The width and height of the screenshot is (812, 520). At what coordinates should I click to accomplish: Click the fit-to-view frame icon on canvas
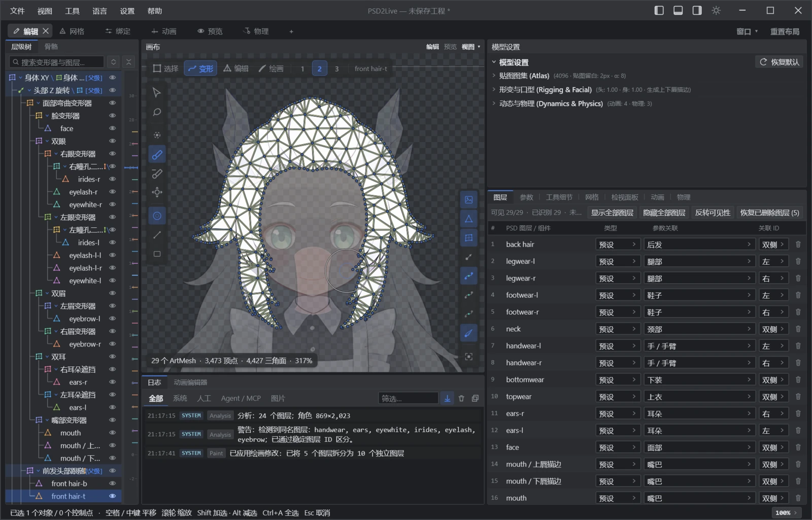click(x=468, y=357)
